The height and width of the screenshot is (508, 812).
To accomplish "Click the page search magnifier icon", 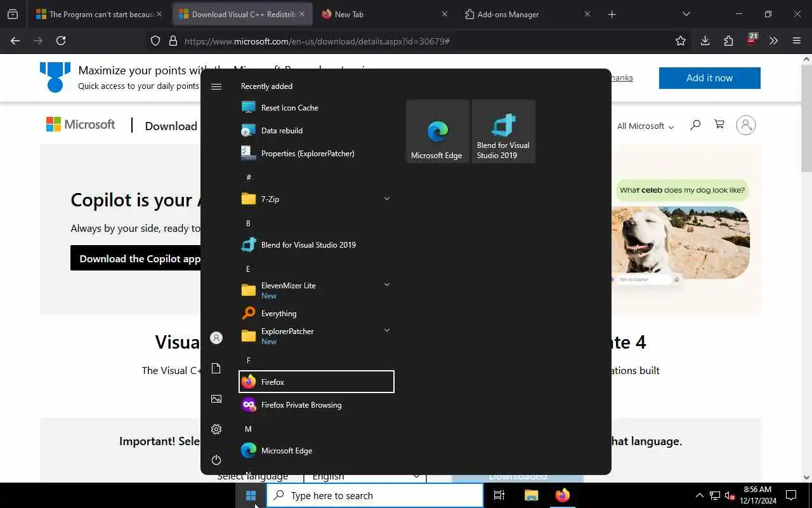I will click(695, 124).
